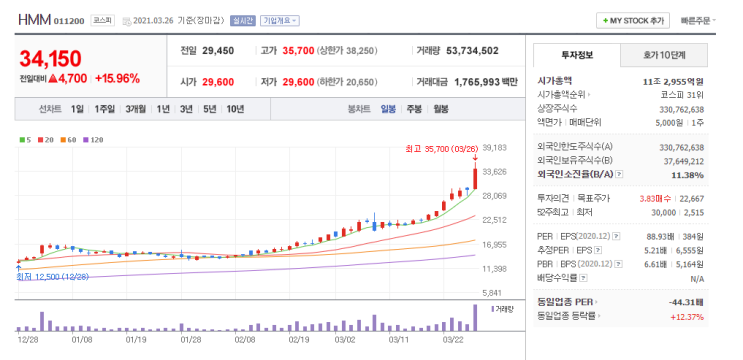Select the 1일 line chart period
The height and width of the screenshot is (360, 743).
(77, 109)
